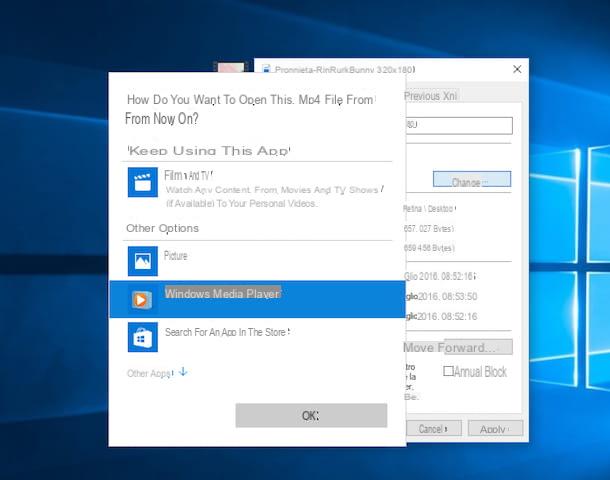This screenshot has height=480, width=610.
Task: Open the Other Apps link
Action: coord(150,373)
